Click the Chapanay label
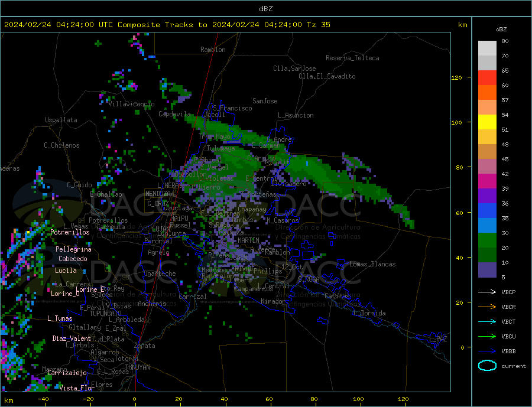 pyautogui.click(x=252, y=209)
